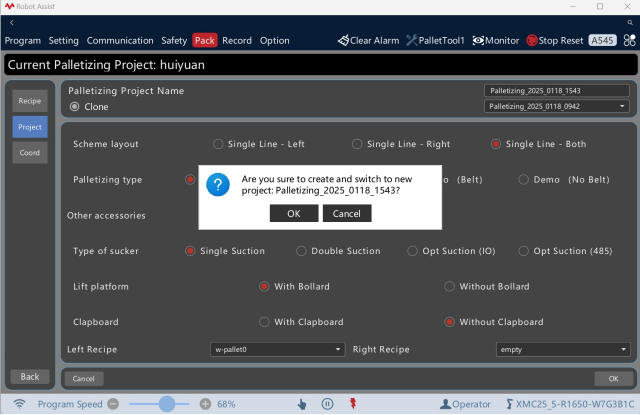The height and width of the screenshot is (415, 640).
Task: Select Single Line - Right layout
Action: (357, 144)
